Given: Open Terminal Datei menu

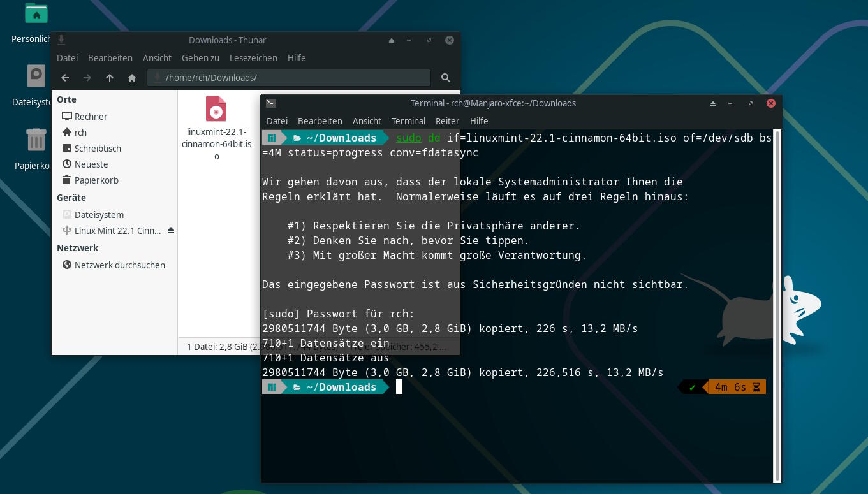Looking at the screenshot, I should point(277,120).
